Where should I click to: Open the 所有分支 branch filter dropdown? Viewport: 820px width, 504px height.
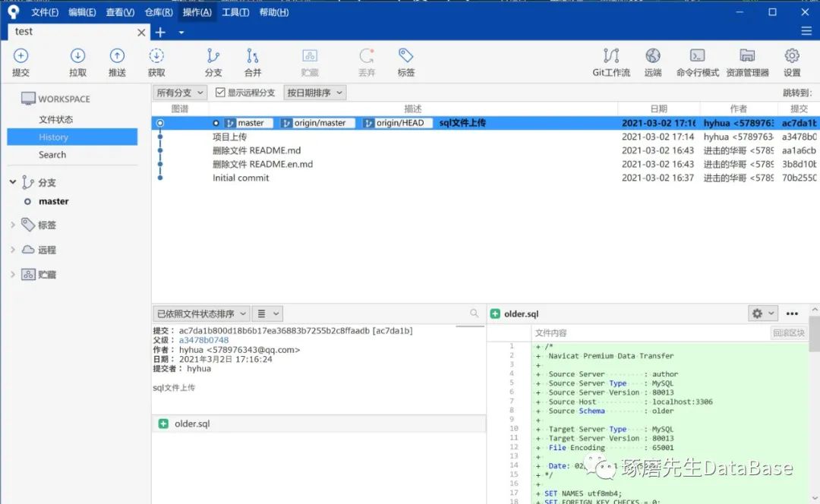pyautogui.click(x=180, y=92)
